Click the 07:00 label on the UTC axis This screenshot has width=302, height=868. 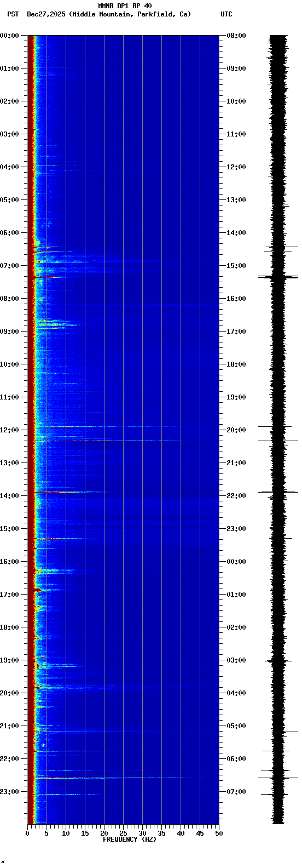click(236, 792)
